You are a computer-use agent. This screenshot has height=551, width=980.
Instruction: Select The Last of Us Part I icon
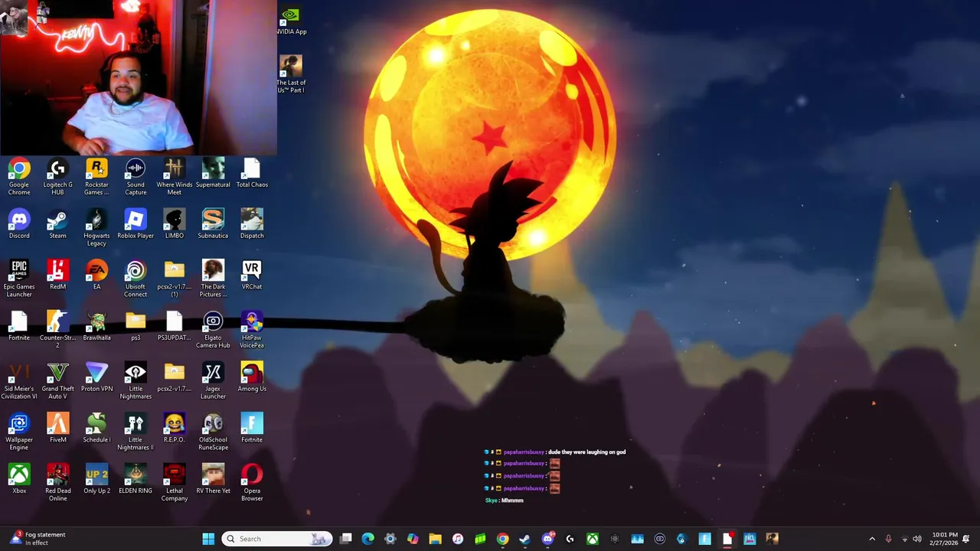pyautogui.click(x=291, y=75)
